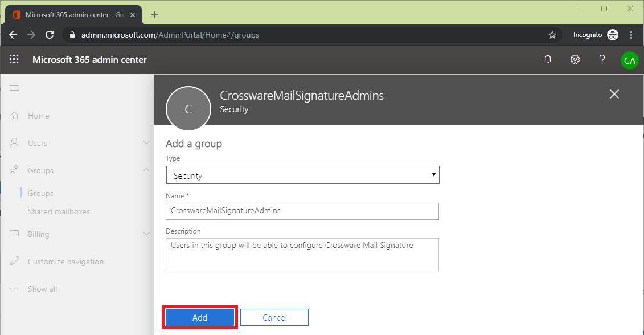Click the browser address bar URL

tap(170, 35)
